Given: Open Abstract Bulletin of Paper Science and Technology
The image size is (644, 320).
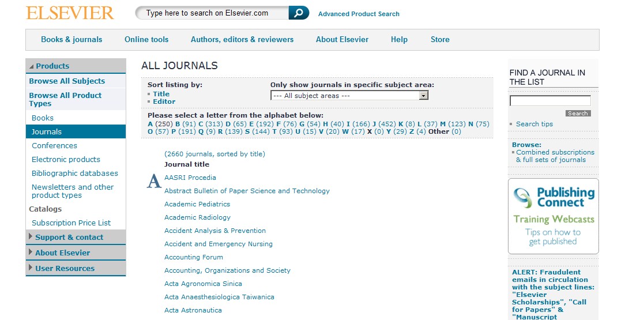Looking at the screenshot, I should 247,191.
